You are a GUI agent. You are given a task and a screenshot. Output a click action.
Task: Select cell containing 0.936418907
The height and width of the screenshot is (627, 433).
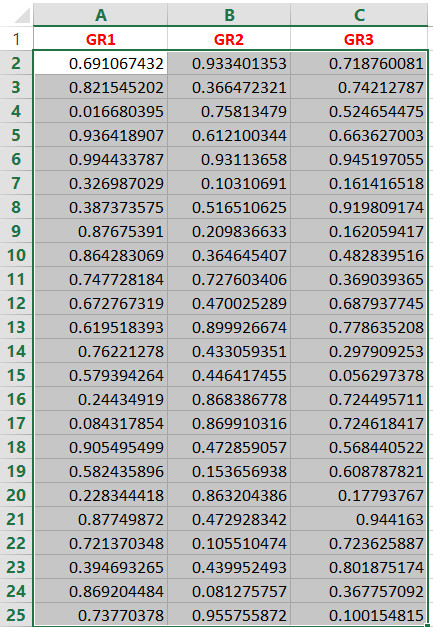point(100,135)
